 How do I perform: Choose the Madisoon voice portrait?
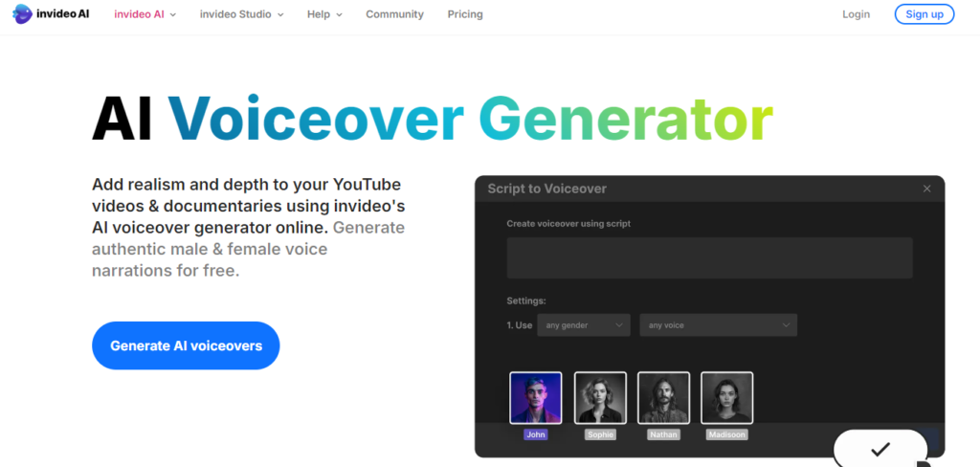(x=727, y=397)
